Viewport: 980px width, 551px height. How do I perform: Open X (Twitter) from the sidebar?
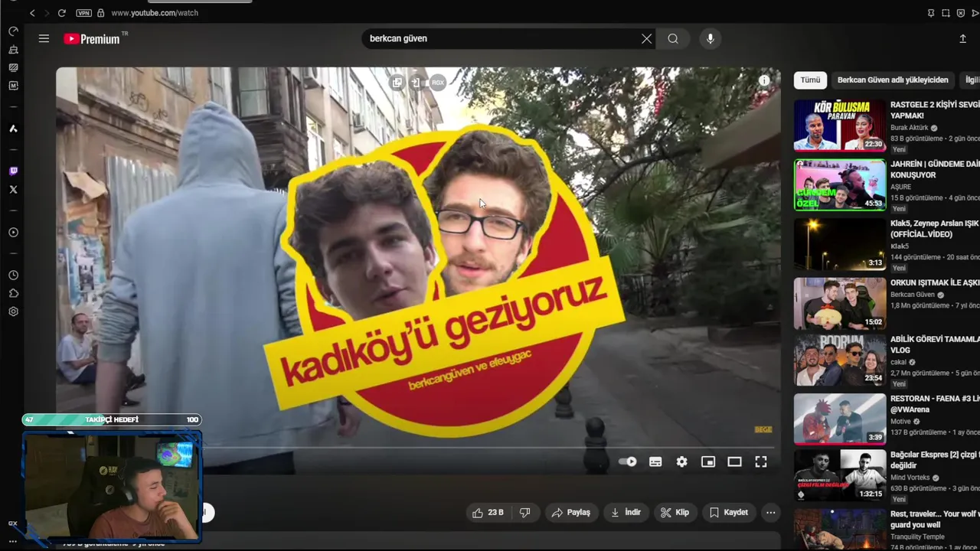click(x=13, y=189)
